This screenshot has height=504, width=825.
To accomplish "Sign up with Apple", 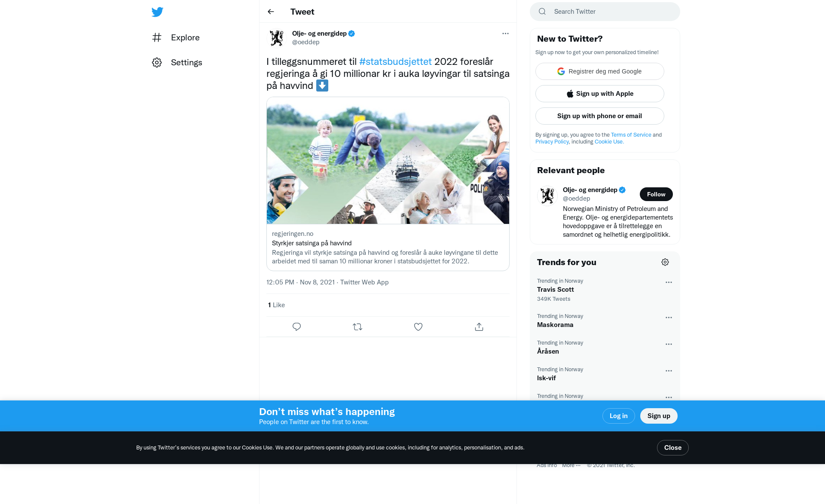I will [x=600, y=94].
